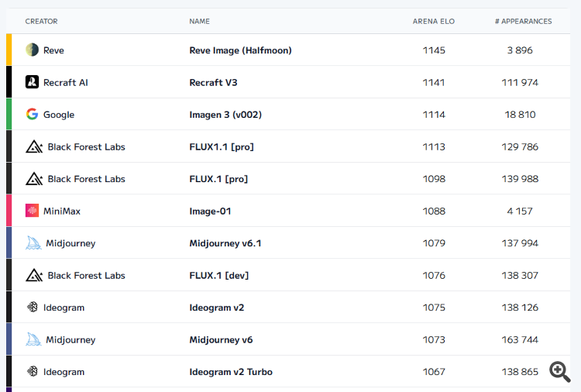
Task: Select the FLUX.1 [pro] model name
Action: (218, 179)
